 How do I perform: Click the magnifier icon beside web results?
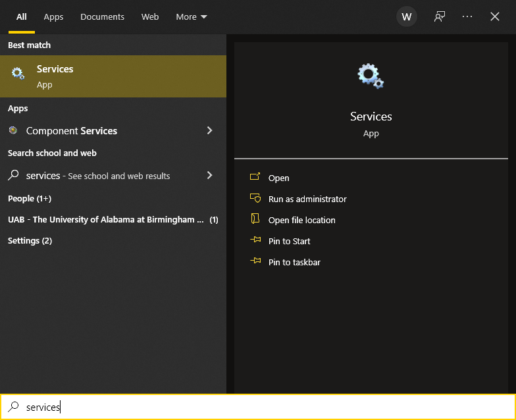pyautogui.click(x=13, y=175)
